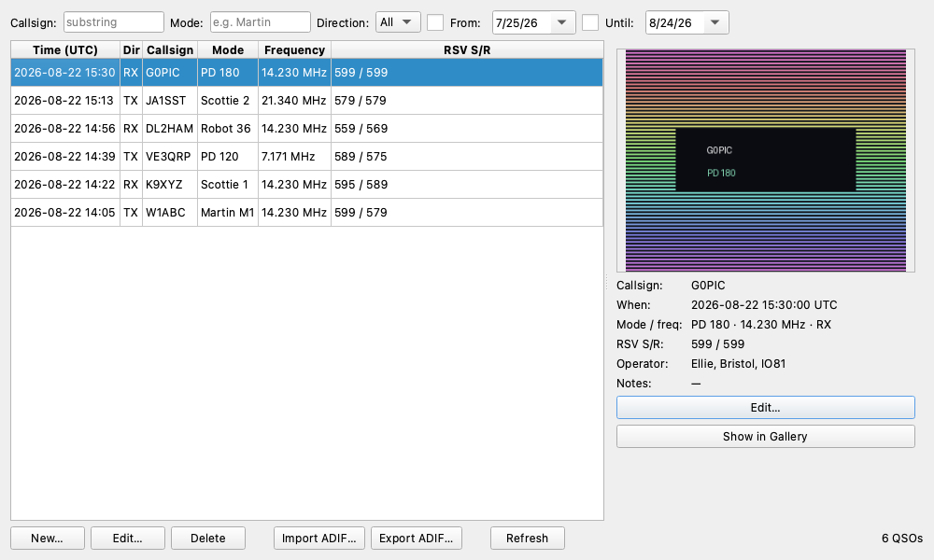Screen dimensions: 934x560
Task: Open the Direction dropdown set to All
Action: pos(398,22)
